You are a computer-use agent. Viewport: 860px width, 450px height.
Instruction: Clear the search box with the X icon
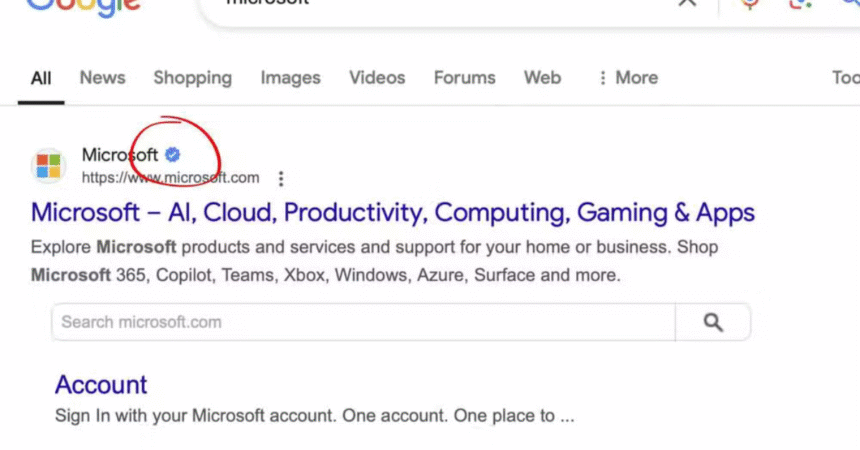pyautogui.click(x=687, y=3)
